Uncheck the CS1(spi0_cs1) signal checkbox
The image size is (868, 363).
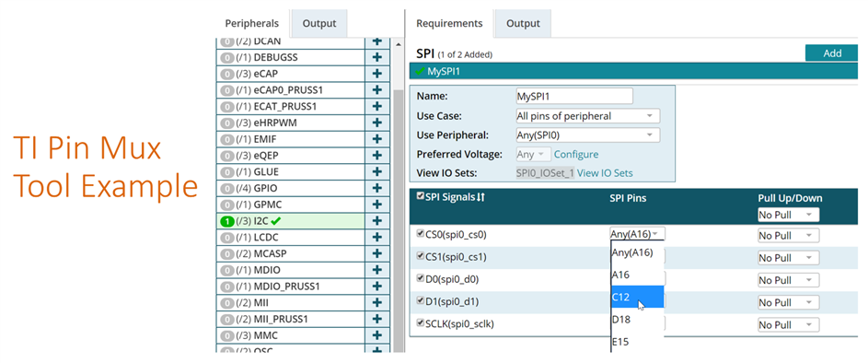(420, 256)
